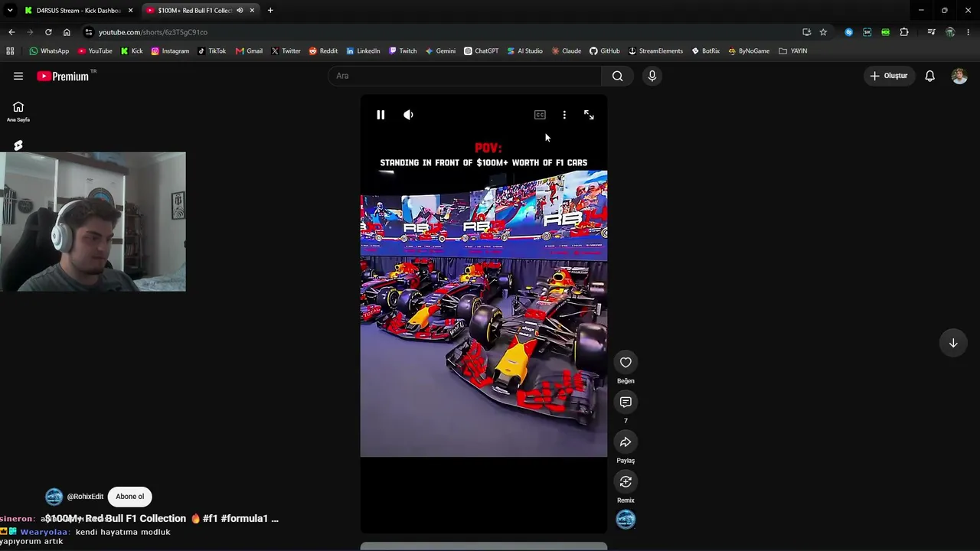Like the Short with the heart icon
Image resolution: width=980 pixels, height=551 pixels.
(x=626, y=363)
